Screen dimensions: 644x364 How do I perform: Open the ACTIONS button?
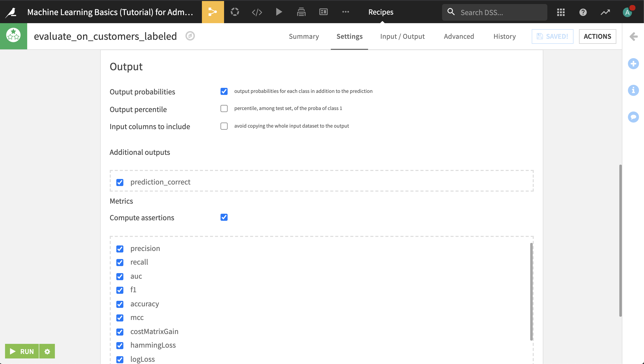coord(597,36)
